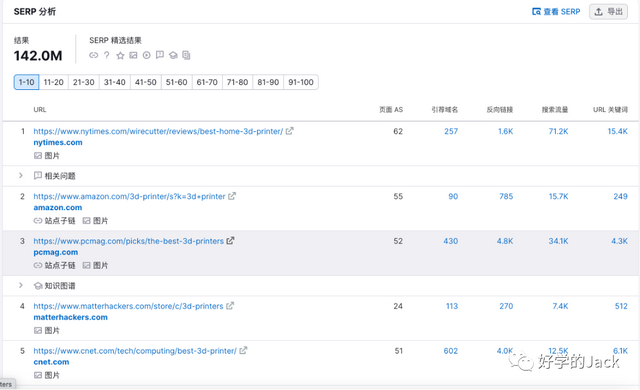
Task: Select the 61-70 results tab
Action: [207, 82]
